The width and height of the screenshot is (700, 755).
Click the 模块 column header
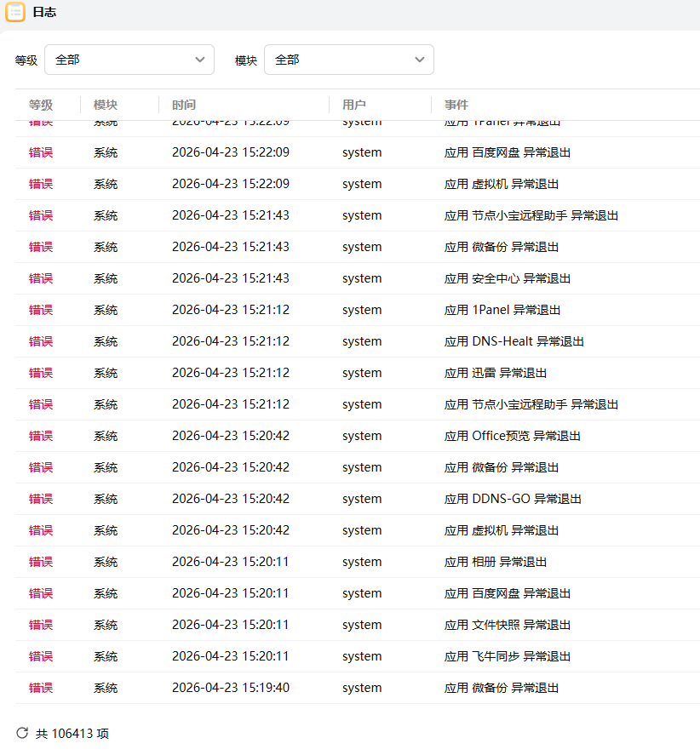[104, 104]
